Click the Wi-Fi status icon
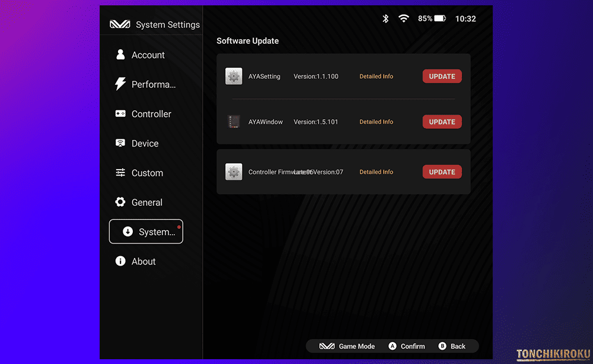Viewport: 593px width, 364px height. click(404, 19)
